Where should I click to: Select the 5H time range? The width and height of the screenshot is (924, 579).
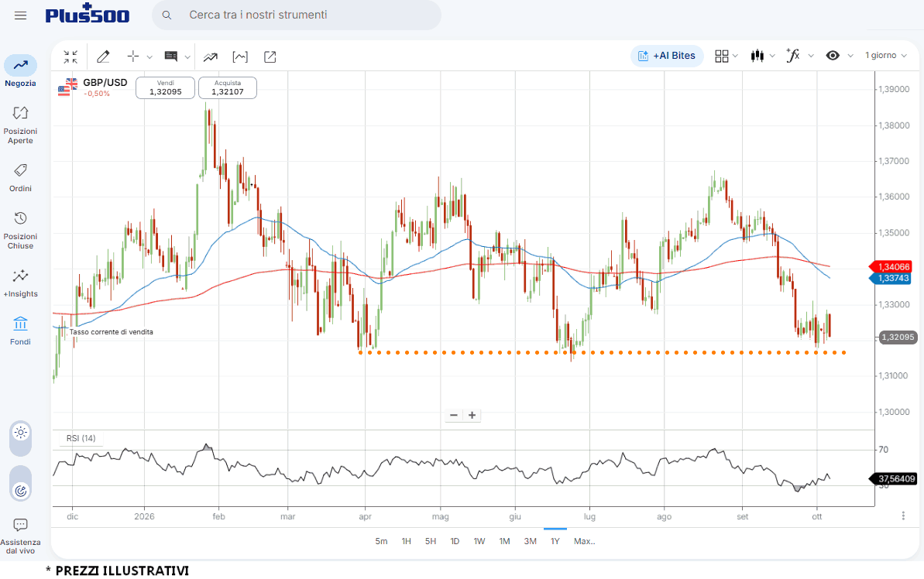[431, 541]
